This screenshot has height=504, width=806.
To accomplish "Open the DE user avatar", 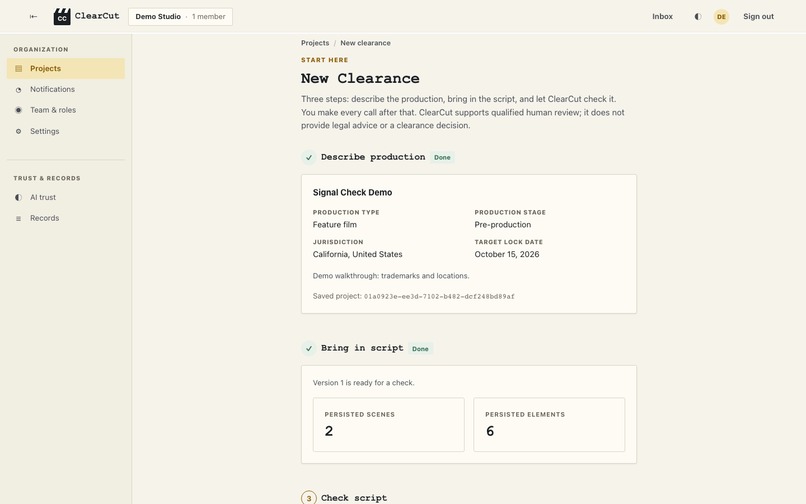I will point(721,16).
